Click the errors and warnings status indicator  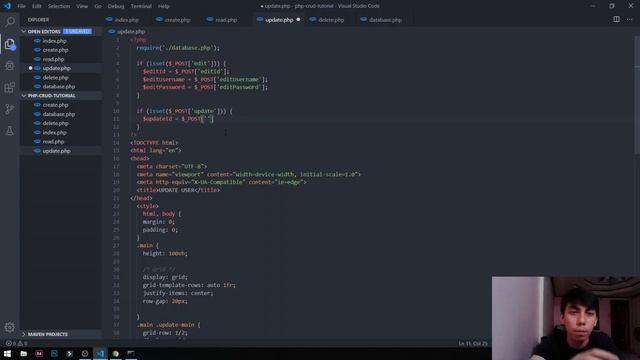[16, 343]
